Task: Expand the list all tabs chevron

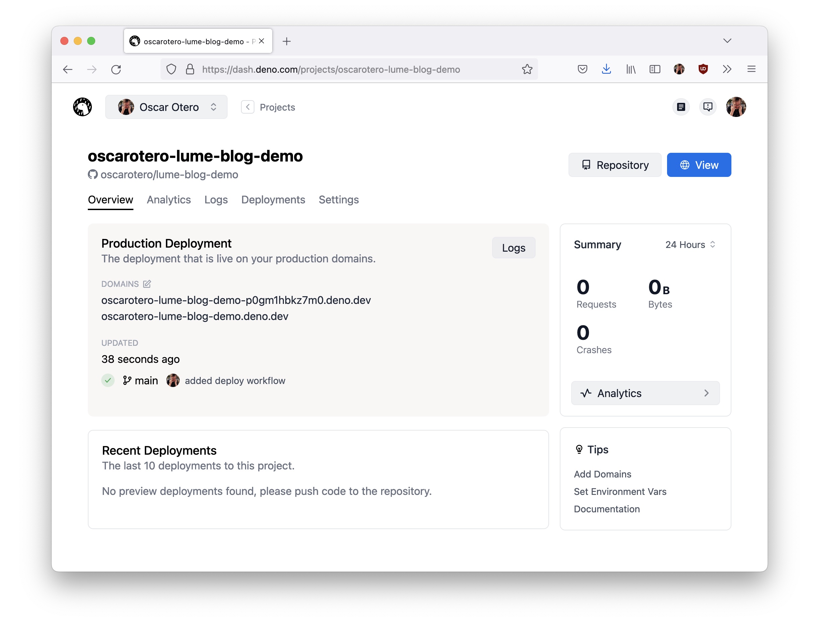Action: [x=727, y=41]
